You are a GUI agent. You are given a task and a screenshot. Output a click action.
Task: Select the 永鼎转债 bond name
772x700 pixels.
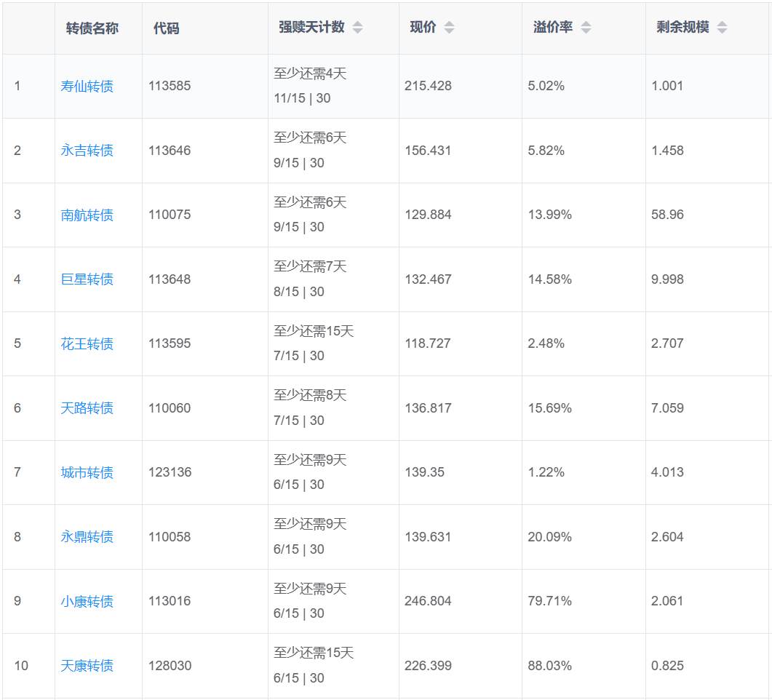87,537
